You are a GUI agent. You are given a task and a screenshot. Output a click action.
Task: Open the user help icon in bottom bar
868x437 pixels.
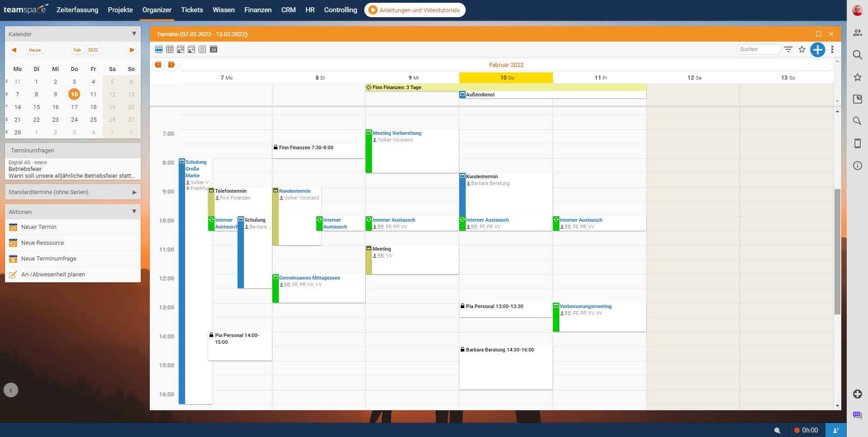click(x=836, y=430)
